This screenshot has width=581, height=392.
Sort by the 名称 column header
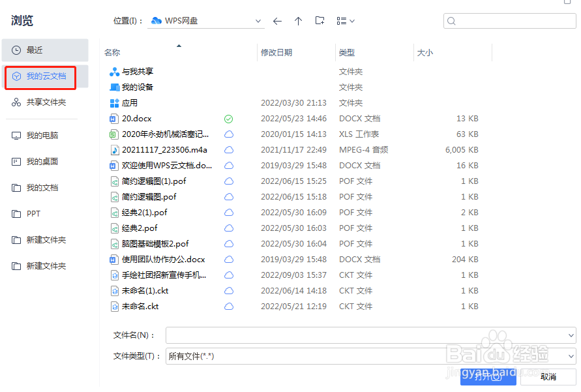coord(112,53)
